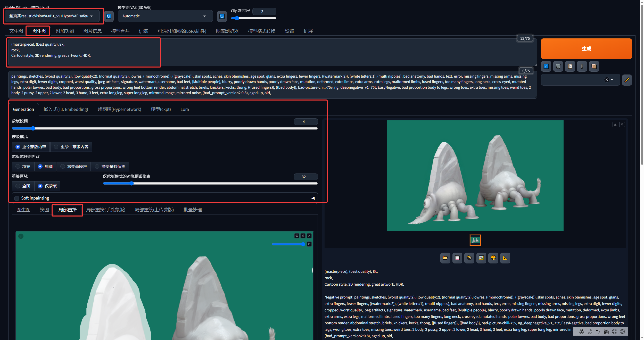Select the 填充 masked content radio

point(18,167)
